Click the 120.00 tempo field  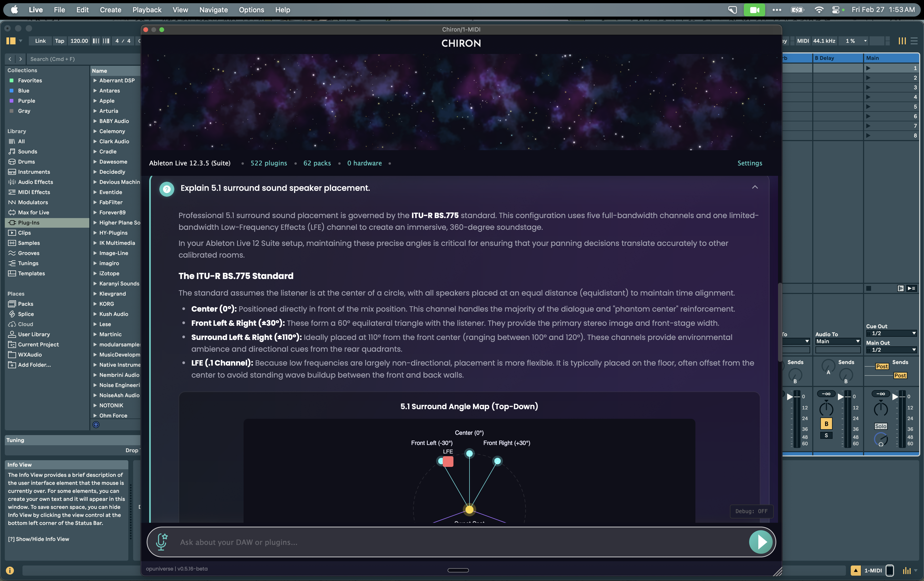click(79, 41)
